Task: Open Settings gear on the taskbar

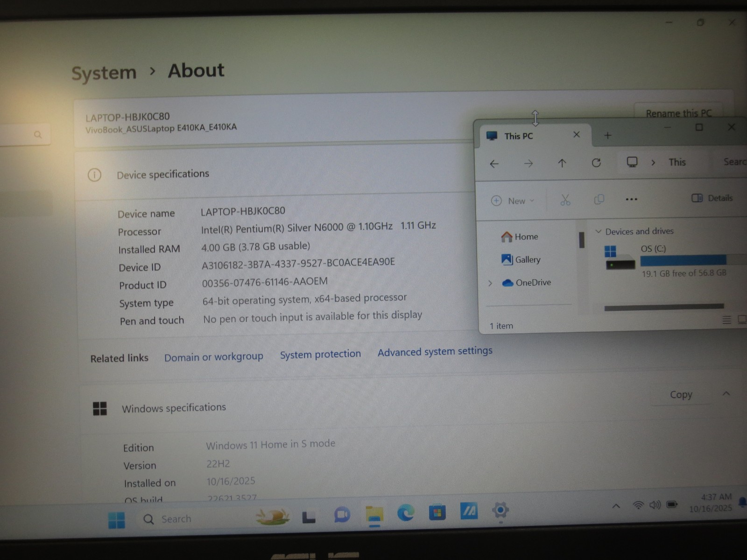Action: 500,510
